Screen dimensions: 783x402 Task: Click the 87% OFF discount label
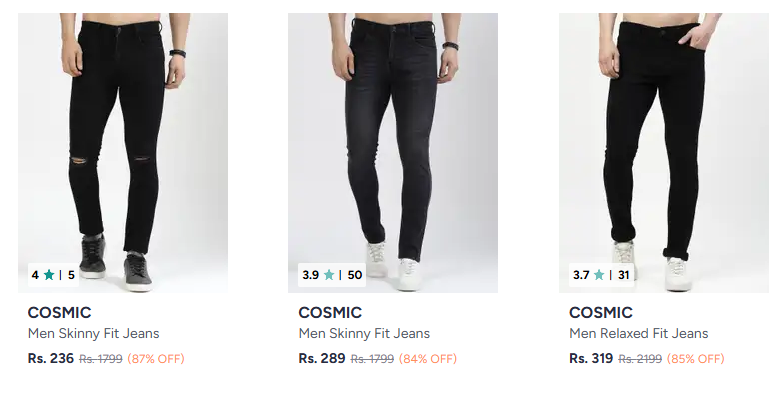pyautogui.click(x=156, y=359)
